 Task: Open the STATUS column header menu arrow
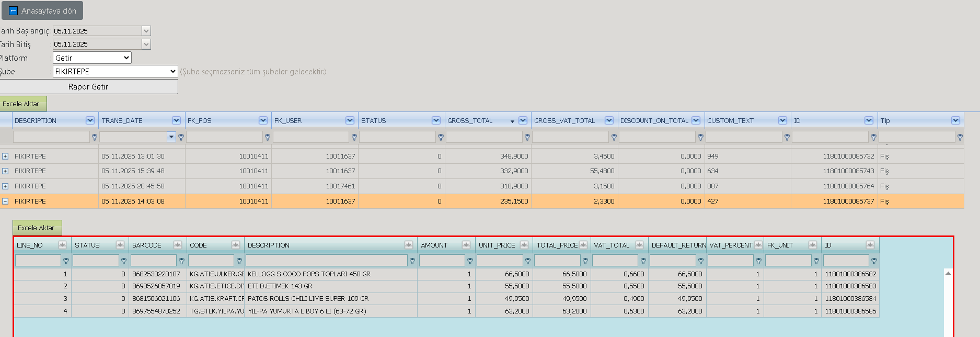point(436,120)
